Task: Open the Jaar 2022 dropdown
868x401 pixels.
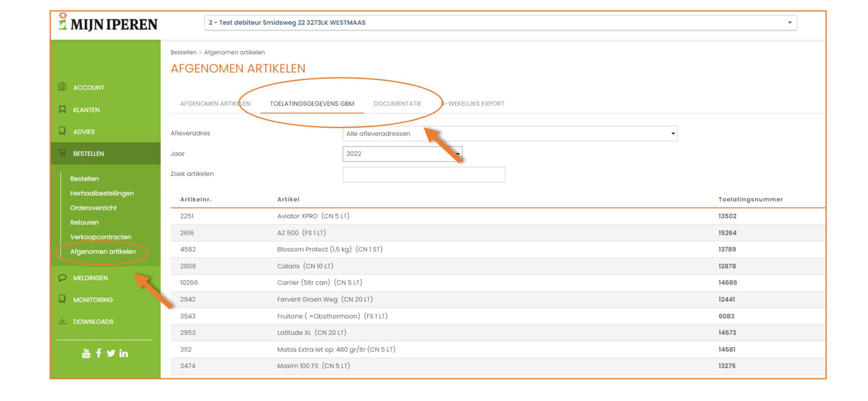Action: pyautogui.click(x=402, y=154)
